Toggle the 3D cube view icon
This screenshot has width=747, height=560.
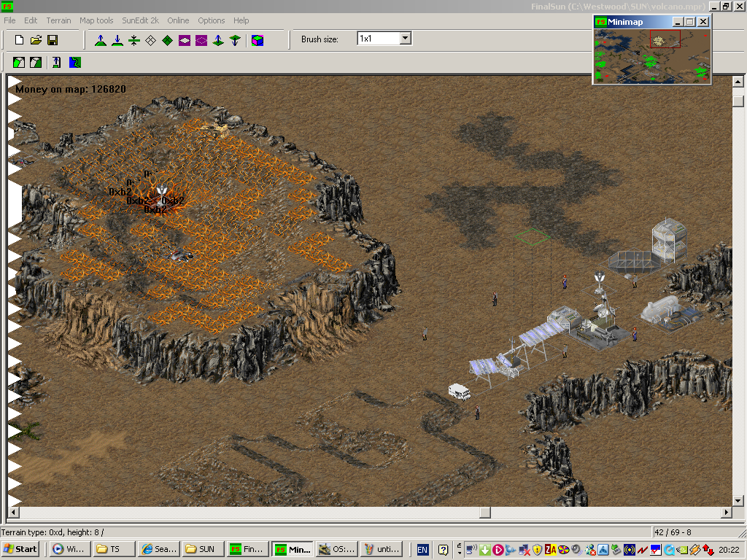[258, 41]
